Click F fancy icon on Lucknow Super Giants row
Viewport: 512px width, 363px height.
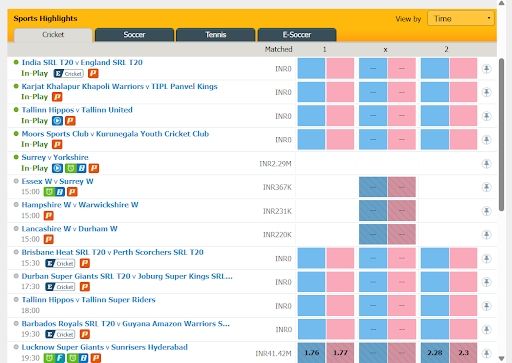pyautogui.click(x=60, y=358)
